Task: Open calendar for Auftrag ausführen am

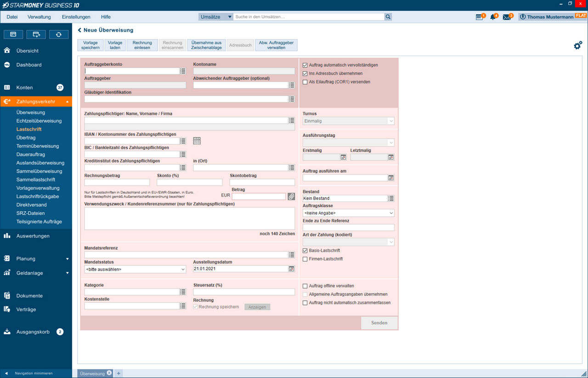Action: pyautogui.click(x=390, y=178)
